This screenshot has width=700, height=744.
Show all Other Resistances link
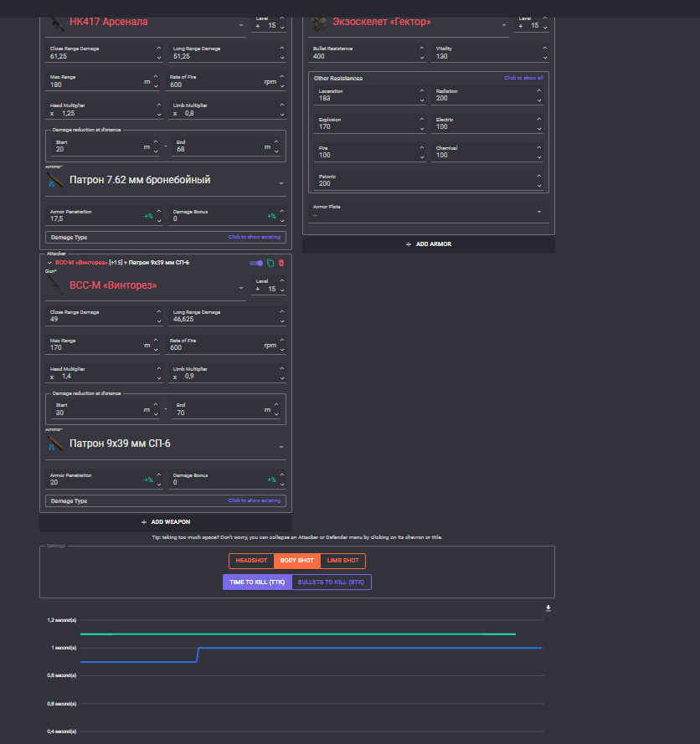pyautogui.click(x=523, y=78)
